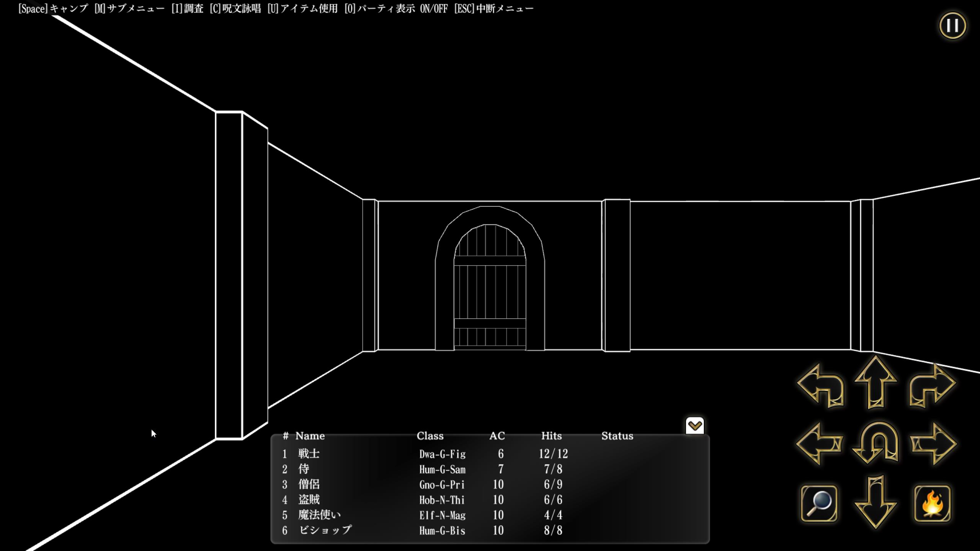The width and height of the screenshot is (980, 551).
Task: Click the アイテム使用 item use command
Action: (302, 8)
